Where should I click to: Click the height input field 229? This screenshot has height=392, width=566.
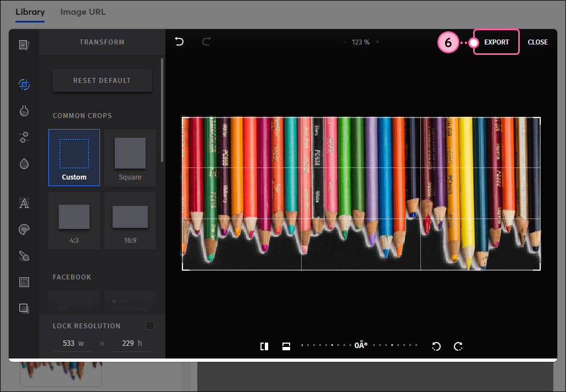(x=131, y=343)
